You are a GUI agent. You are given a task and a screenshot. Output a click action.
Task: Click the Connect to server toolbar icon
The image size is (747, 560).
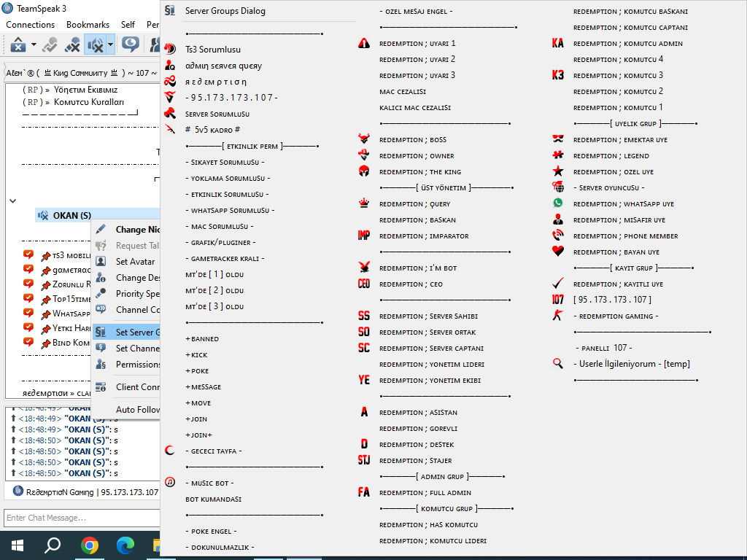tap(18, 44)
